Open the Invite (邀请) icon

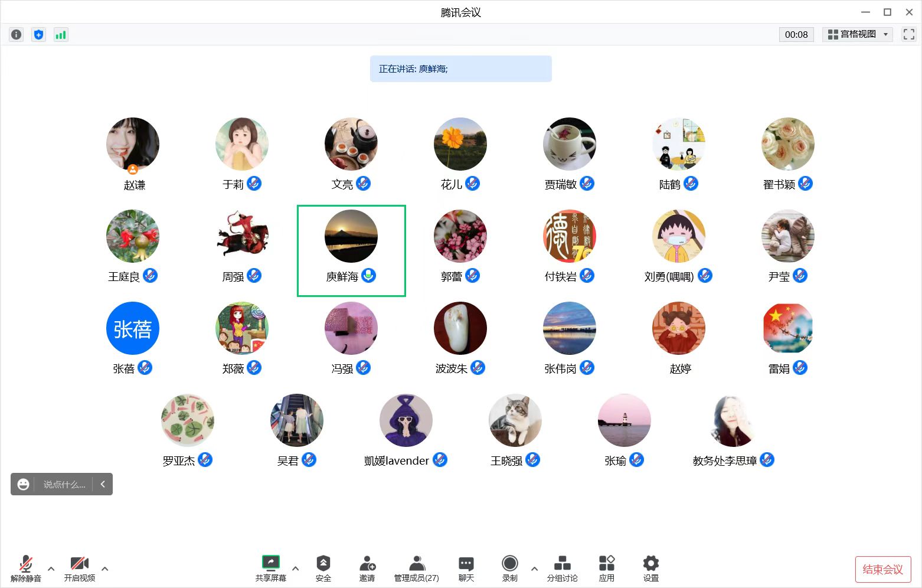tap(367, 568)
